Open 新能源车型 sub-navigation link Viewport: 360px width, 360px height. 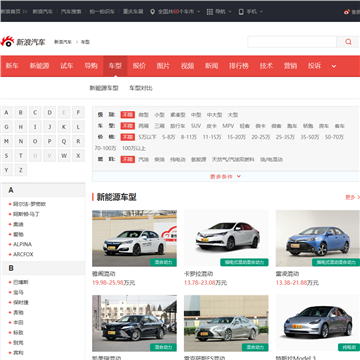[104, 88]
